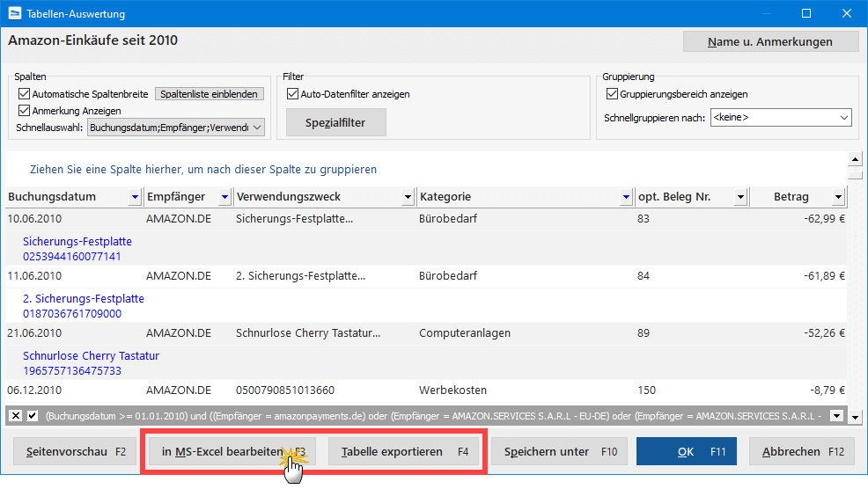Expand the filter expression history dropdown
The image size is (868, 489).
(836, 415)
